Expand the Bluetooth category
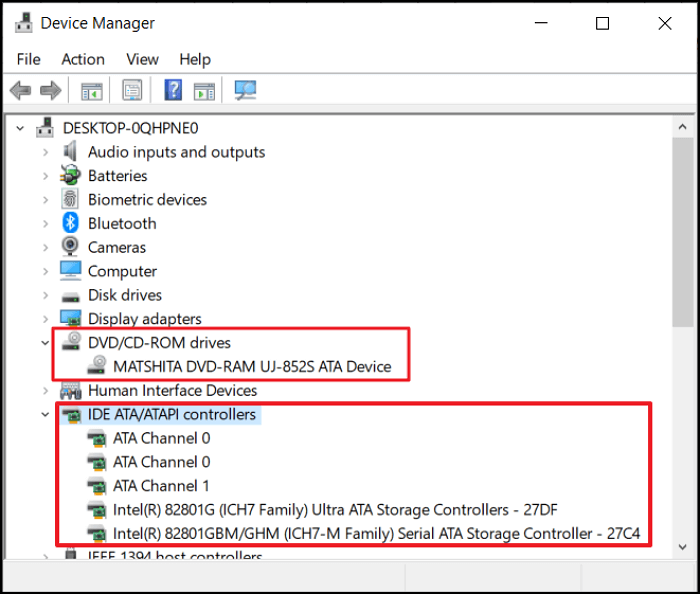 pyautogui.click(x=46, y=224)
